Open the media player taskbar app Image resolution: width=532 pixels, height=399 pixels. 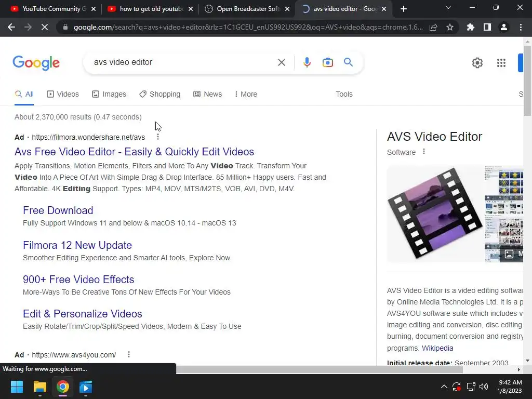click(86, 387)
